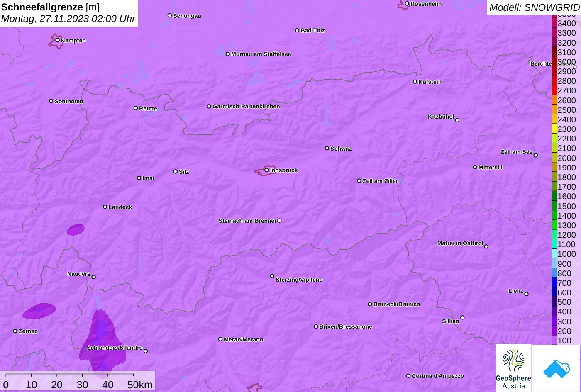The height and width of the screenshot is (392, 581).
Task: Click the Zell am See marker
Action: (536, 156)
